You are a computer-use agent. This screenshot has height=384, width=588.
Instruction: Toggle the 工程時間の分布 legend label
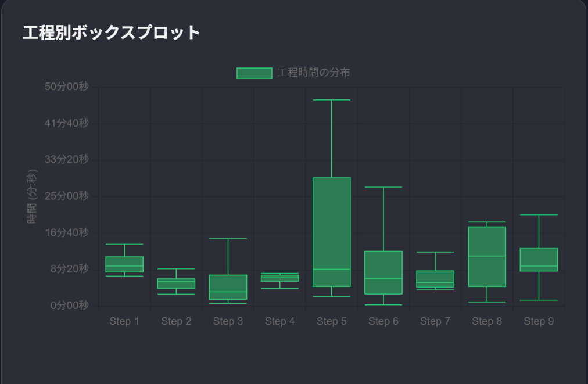[x=314, y=73]
